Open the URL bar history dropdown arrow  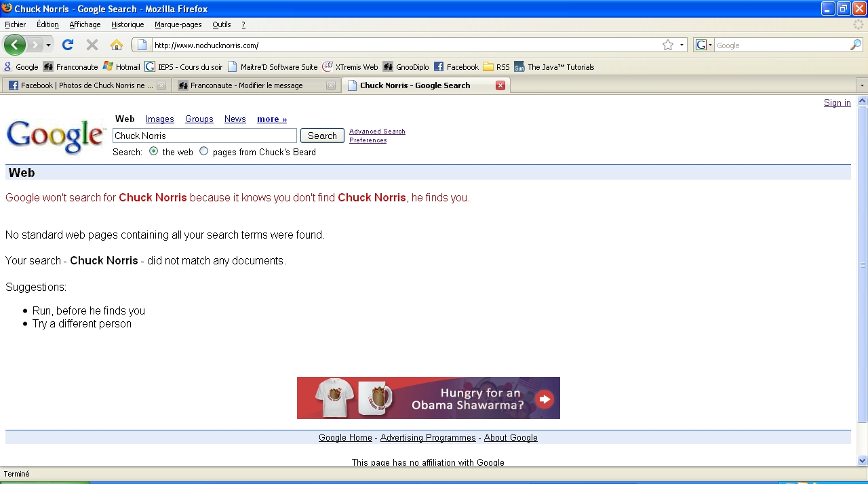tap(682, 45)
